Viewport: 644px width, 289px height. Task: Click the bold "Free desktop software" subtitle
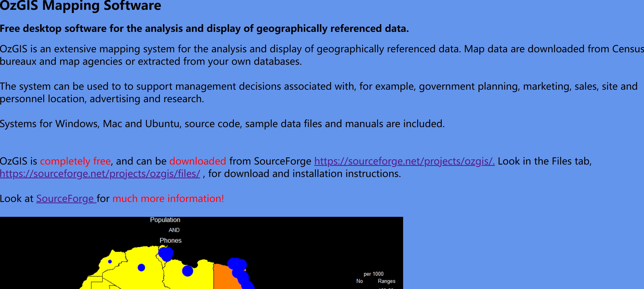204,29
